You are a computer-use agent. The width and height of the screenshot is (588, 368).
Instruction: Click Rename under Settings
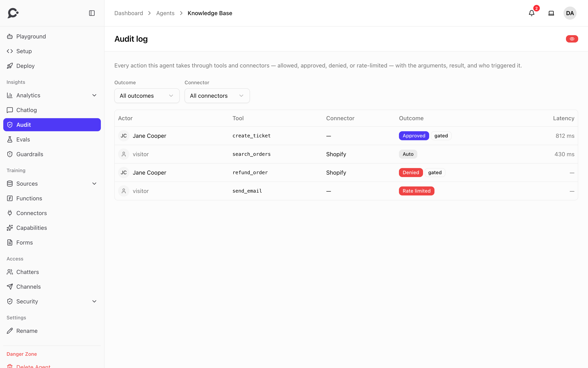tap(52, 331)
